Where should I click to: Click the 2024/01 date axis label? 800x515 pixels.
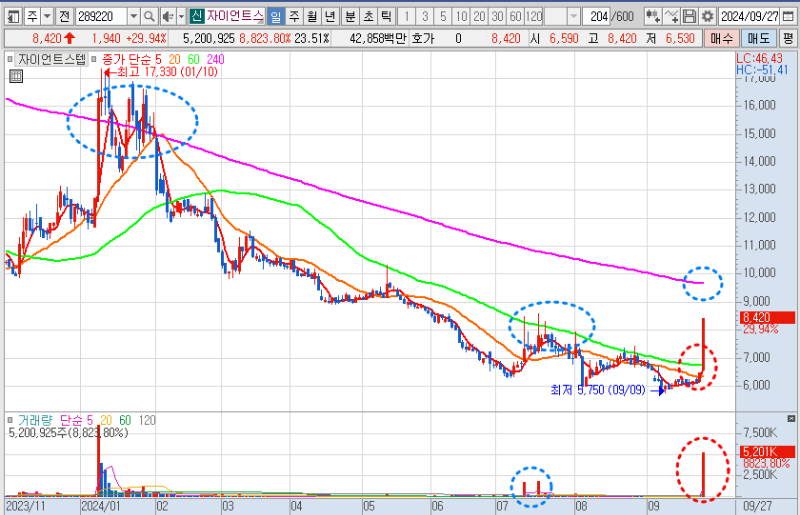click(100, 506)
